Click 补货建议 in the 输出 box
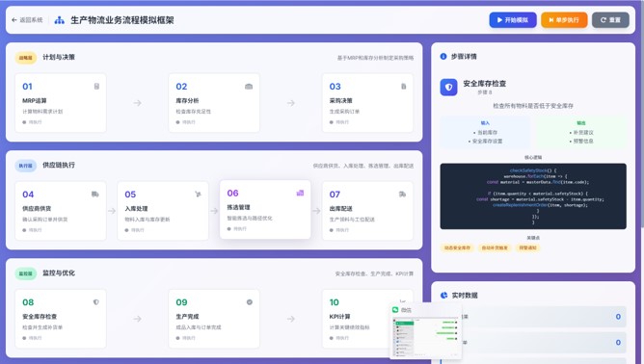This screenshot has width=644, height=364. pyautogui.click(x=583, y=133)
